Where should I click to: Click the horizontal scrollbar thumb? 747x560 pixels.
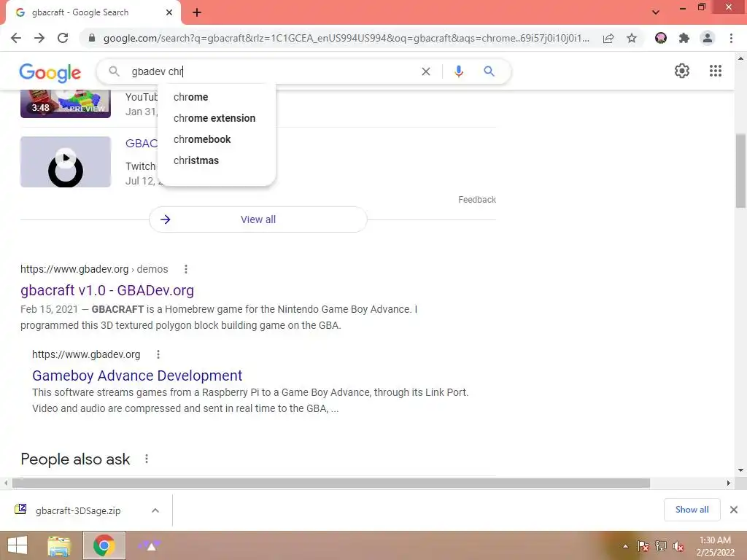331,483
